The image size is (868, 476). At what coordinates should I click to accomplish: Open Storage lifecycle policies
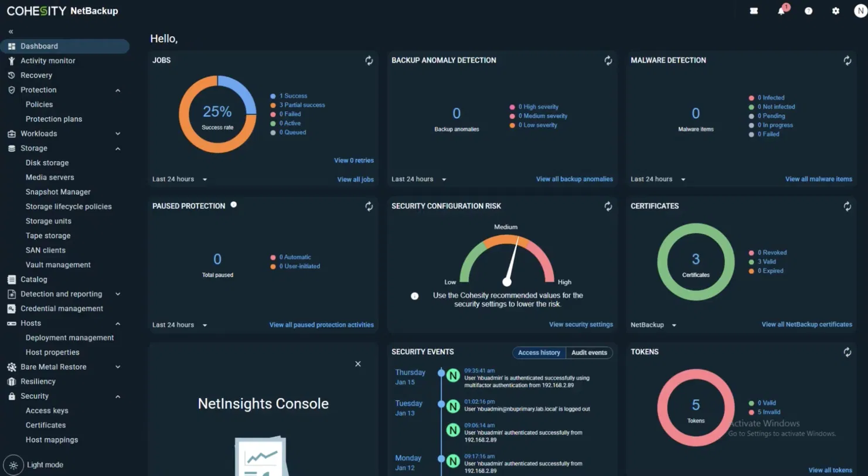click(x=69, y=206)
